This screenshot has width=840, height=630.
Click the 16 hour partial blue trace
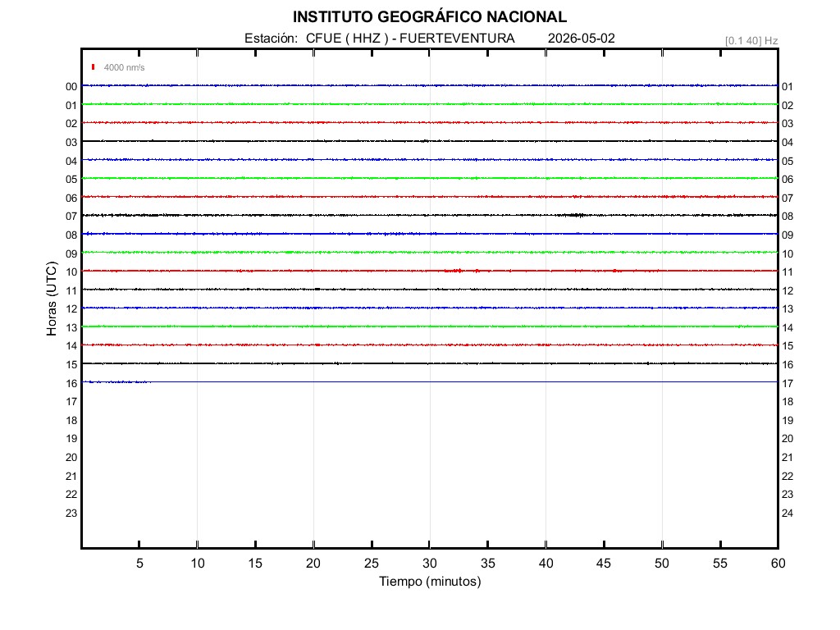tap(116, 382)
